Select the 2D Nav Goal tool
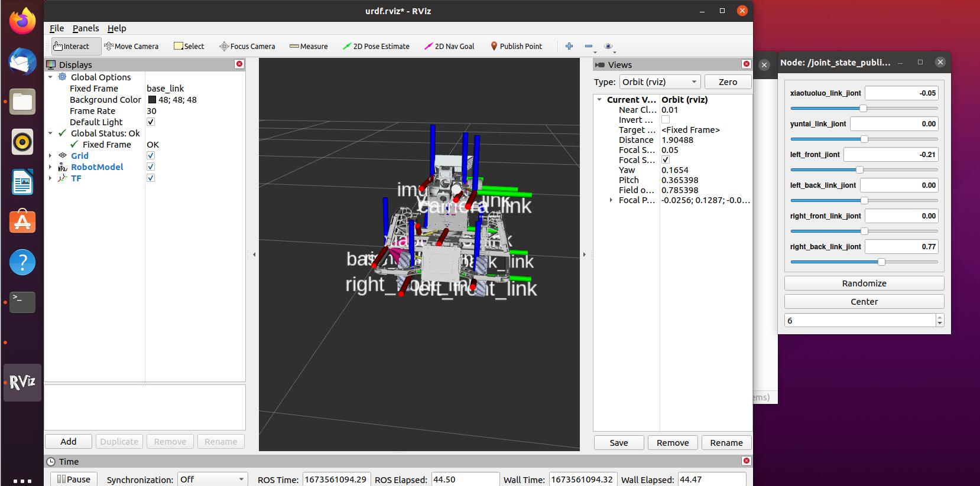The height and width of the screenshot is (486, 980). click(449, 46)
